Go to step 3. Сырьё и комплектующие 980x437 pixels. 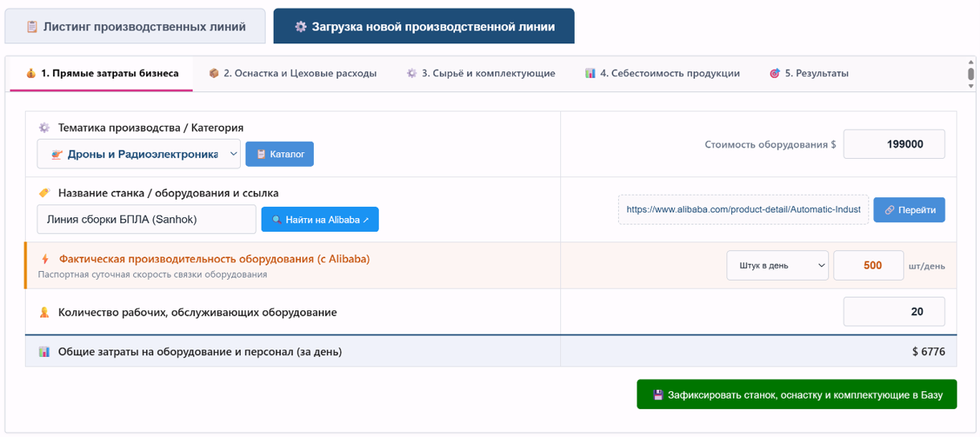[x=480, y=73]
